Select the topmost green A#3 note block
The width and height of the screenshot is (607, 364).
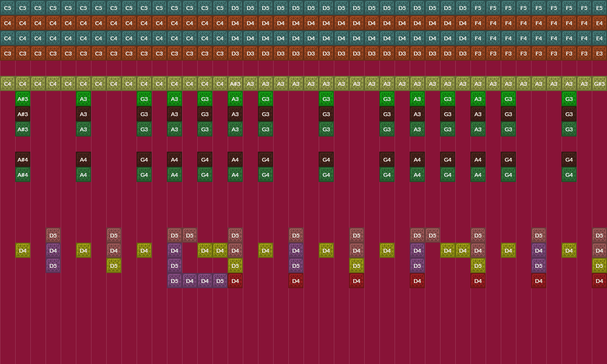(x=22, y=99)
